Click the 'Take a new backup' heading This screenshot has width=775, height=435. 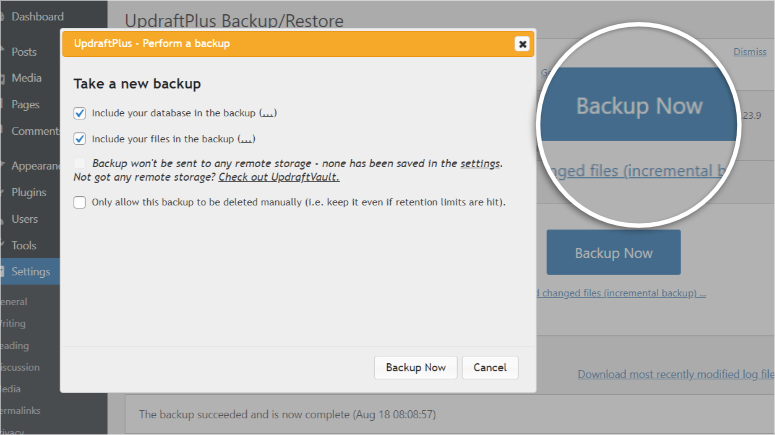pyautogui.click(x=137, y=84)
